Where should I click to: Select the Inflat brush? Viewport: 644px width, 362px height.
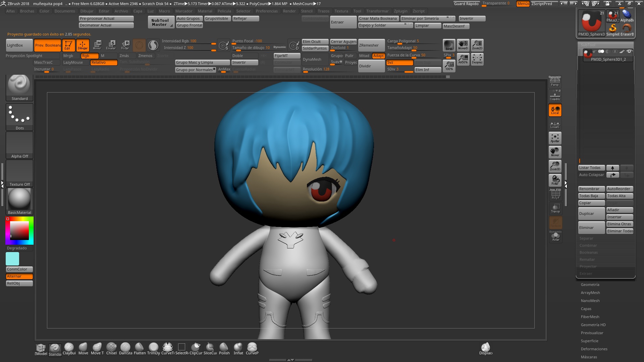click(x=238, y=349)
